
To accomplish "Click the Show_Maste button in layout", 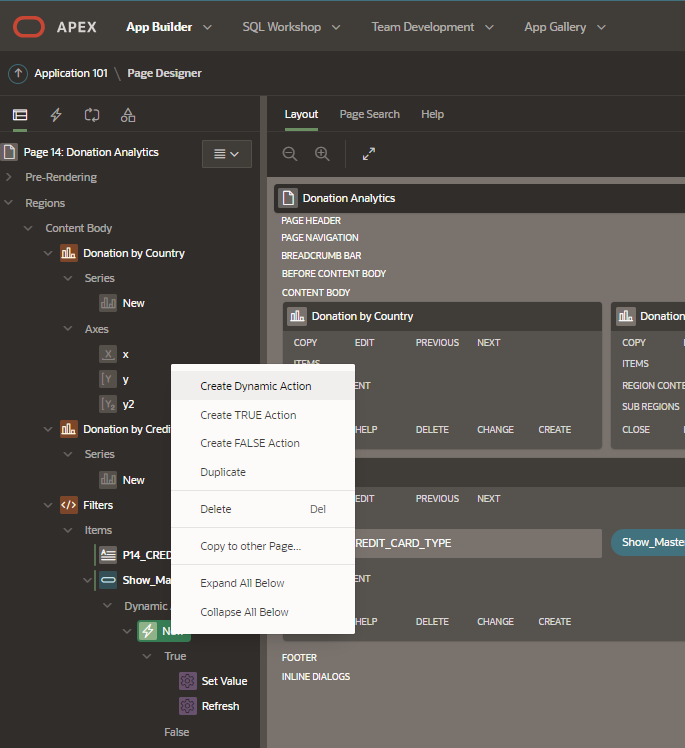I will click(648, 542).
